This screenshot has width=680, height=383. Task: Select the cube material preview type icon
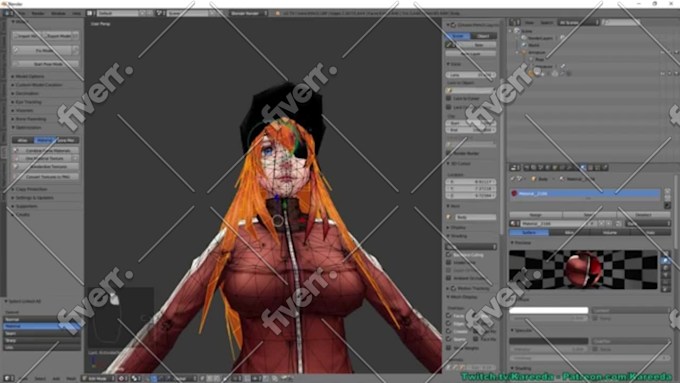pos(666,268)
